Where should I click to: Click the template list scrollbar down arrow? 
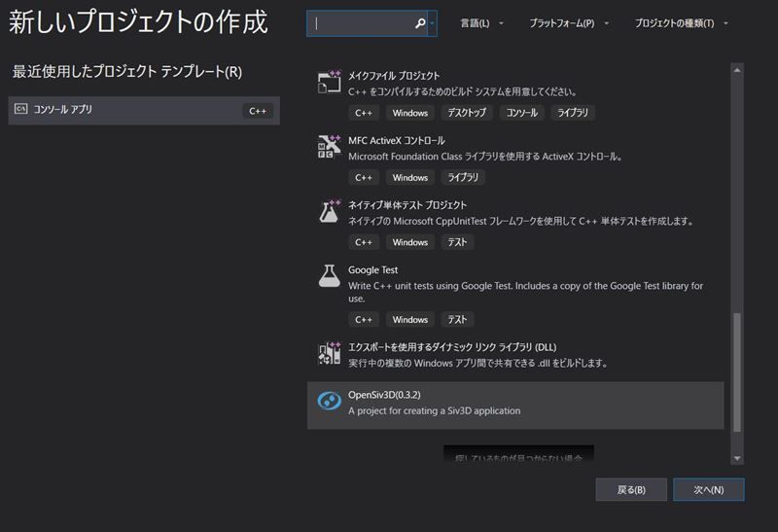pos(737,458)
